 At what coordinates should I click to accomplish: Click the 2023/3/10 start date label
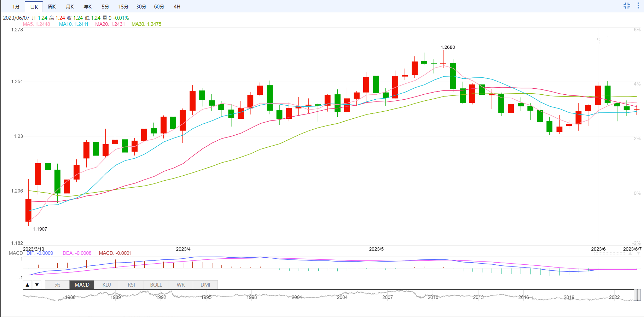point(34,249)
